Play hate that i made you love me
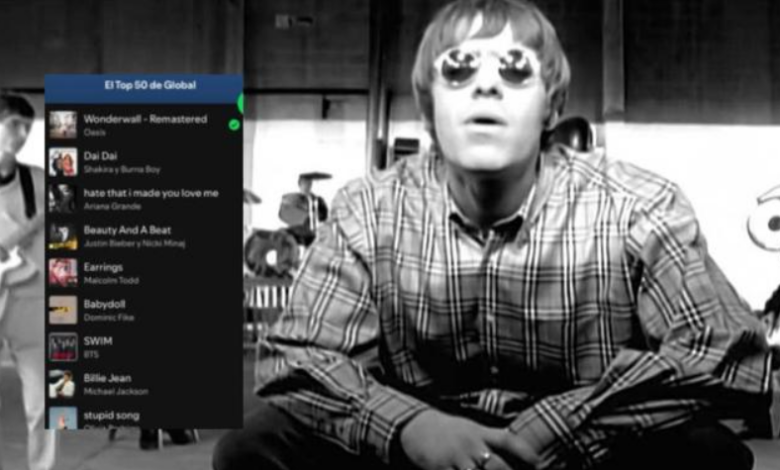The image size is (780, 470). pyautogui.click(x=151, y=193)
